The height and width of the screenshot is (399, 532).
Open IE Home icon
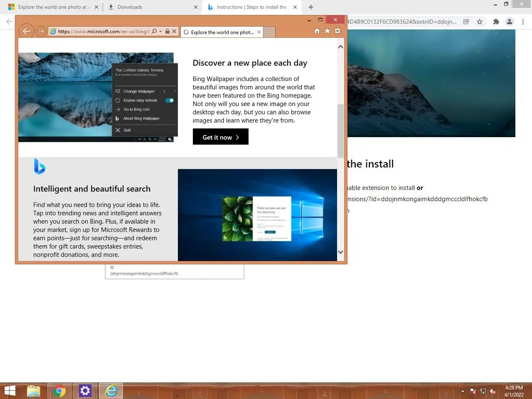click(x=317, y=31)
